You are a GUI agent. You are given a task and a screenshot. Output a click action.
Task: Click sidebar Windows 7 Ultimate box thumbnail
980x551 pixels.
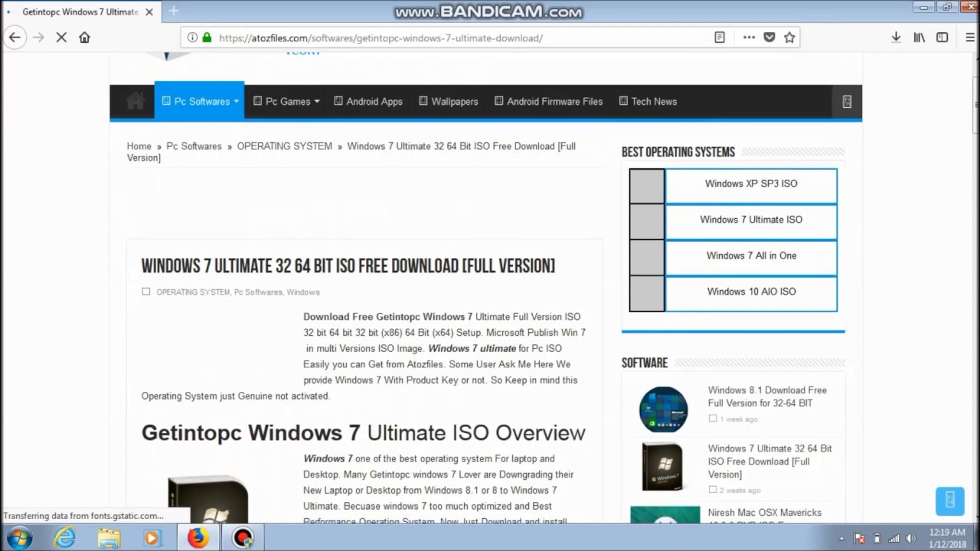click(x=663, y=466)
